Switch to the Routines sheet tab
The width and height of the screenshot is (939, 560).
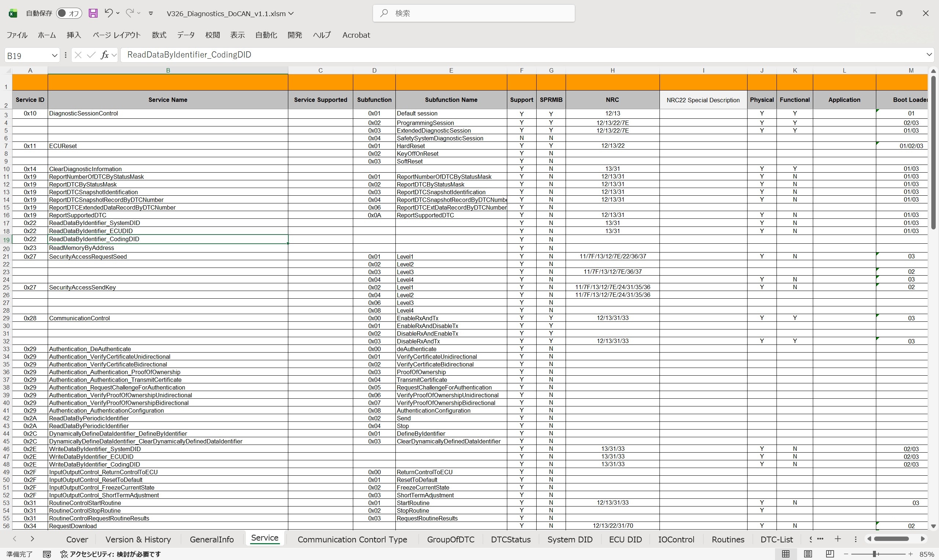point(728,539)
